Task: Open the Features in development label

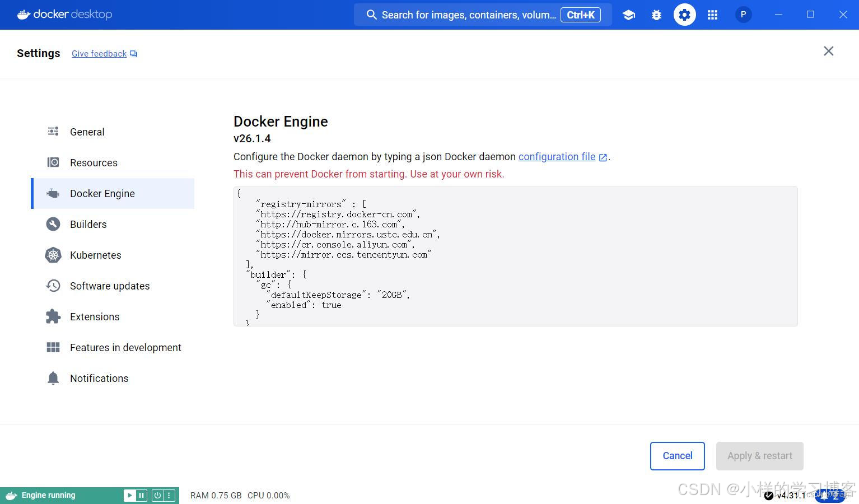Action: click(125, 347)
